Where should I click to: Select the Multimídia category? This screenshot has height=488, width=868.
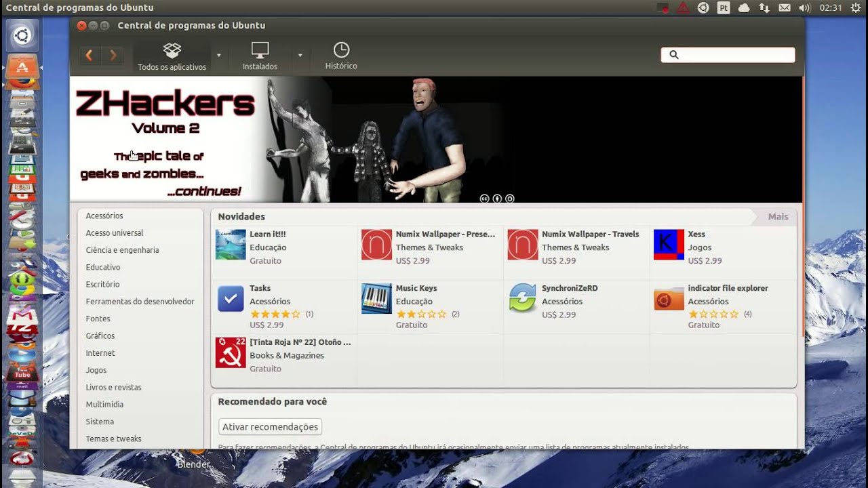coord(104,405)
